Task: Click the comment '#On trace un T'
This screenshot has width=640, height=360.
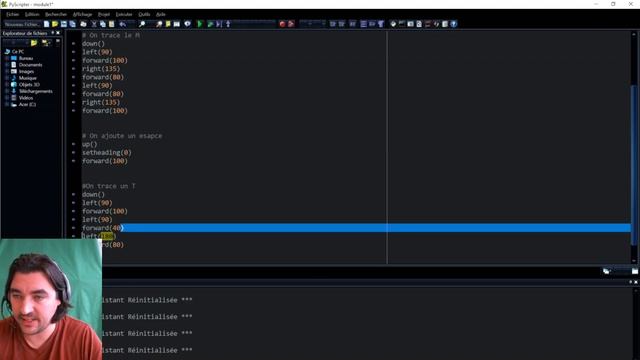Action: 109,186
